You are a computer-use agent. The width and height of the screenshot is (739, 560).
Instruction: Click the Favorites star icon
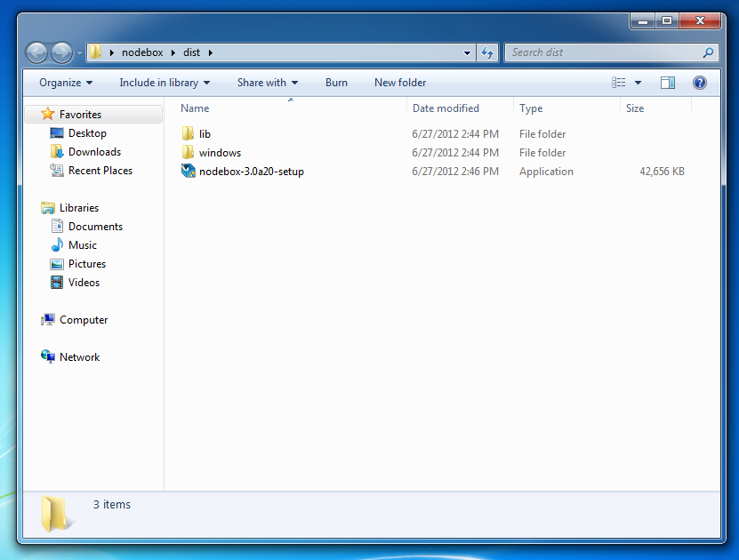click(48, 114)
